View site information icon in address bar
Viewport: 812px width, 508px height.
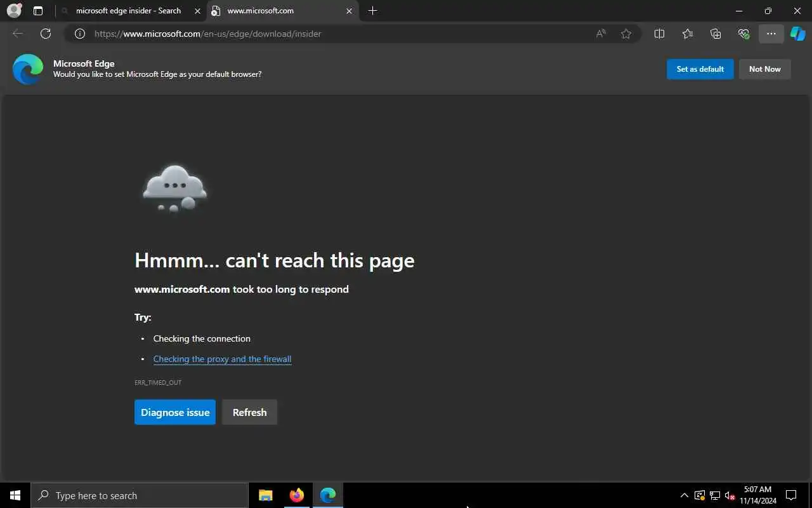point(79,34)
